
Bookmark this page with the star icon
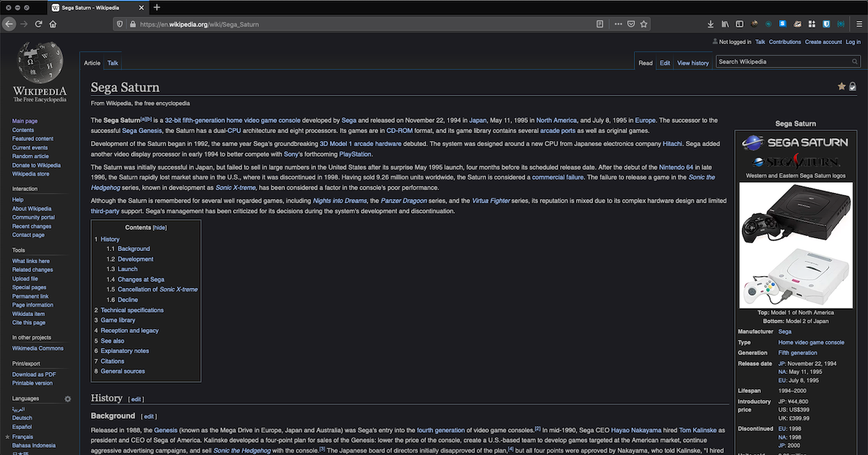(644, 24)
